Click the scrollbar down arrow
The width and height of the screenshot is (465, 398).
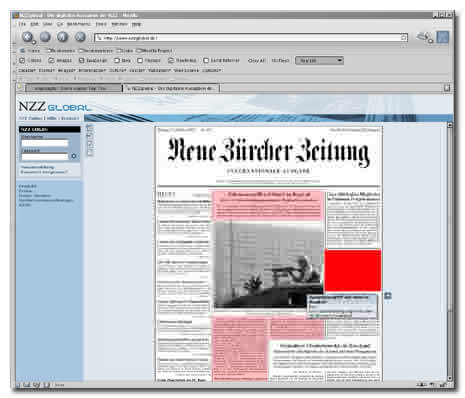(x=450, y=378)
